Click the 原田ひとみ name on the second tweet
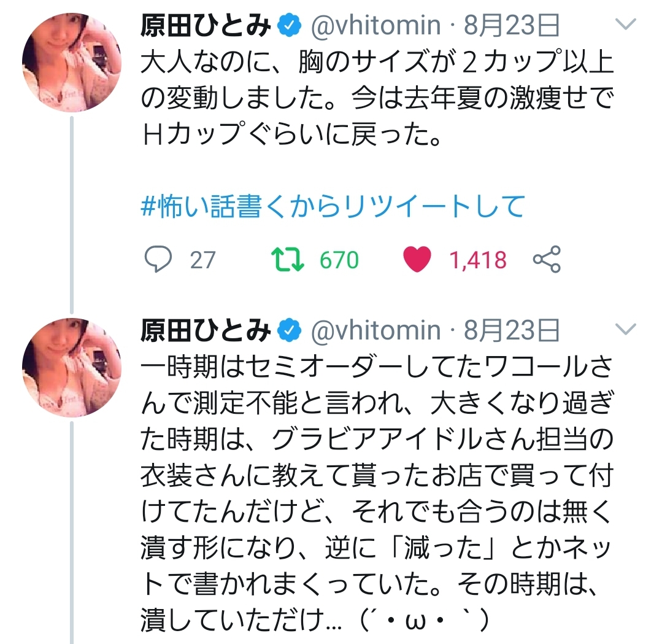The image size is (662, 644). click(206, 331)
